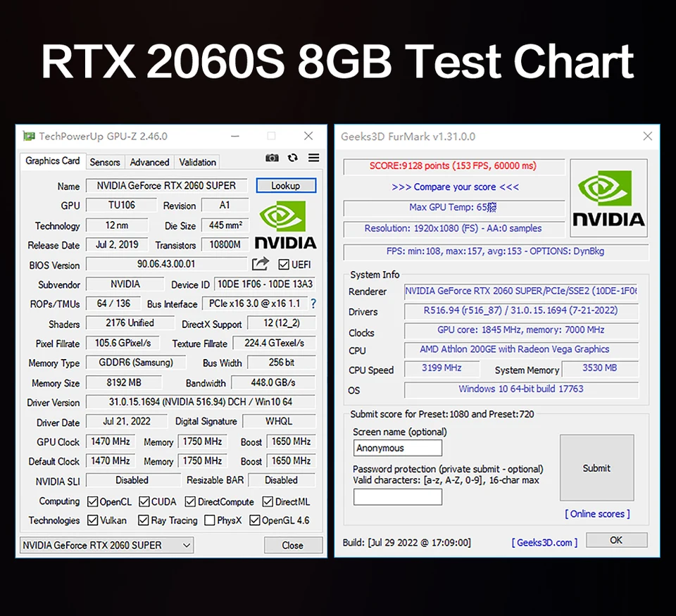Click the FPS min max avg line
This screenshot has width=676, height=616.
point(496,251)
